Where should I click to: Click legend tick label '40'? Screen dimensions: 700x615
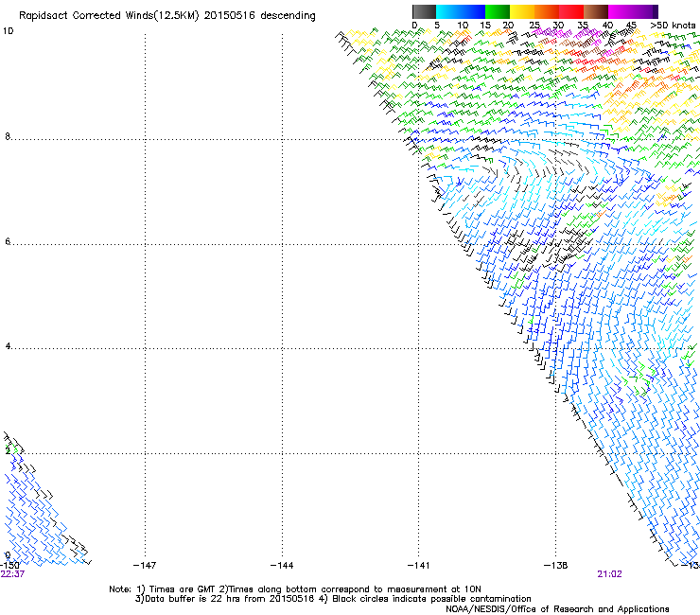607,26
